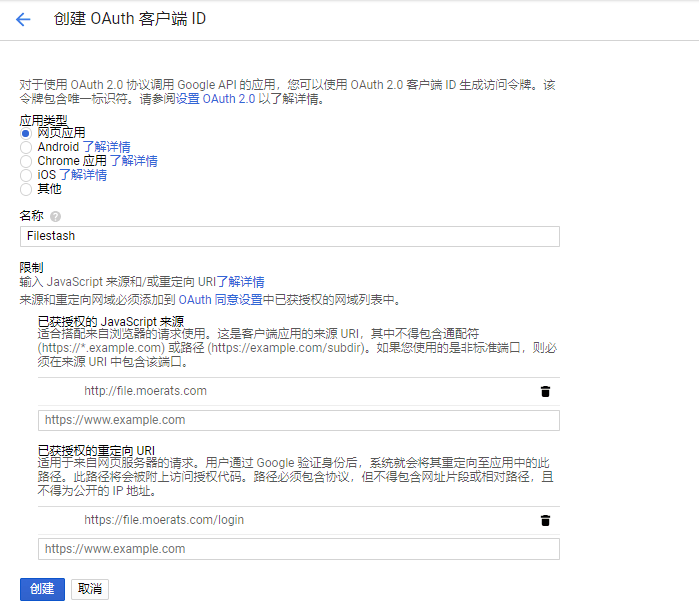Click the 创建 button
This screenshot has height=607, width=699.
tap(42, 589)
